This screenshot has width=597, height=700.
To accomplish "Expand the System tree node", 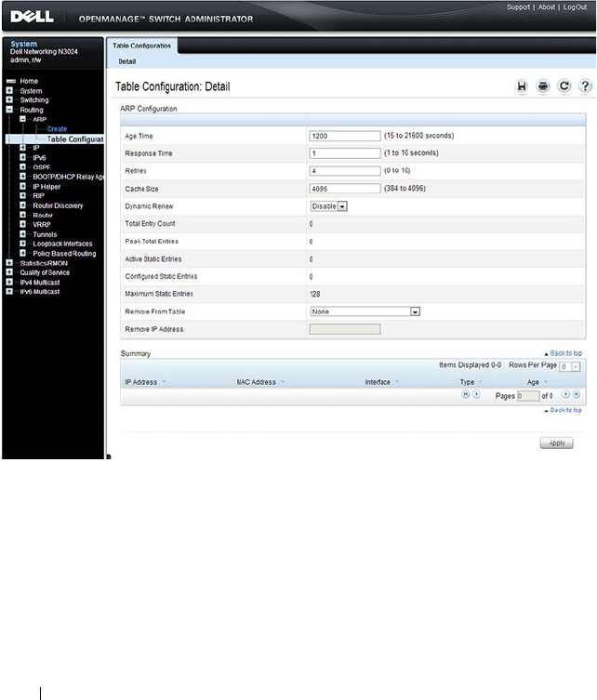I will (9, 90).
